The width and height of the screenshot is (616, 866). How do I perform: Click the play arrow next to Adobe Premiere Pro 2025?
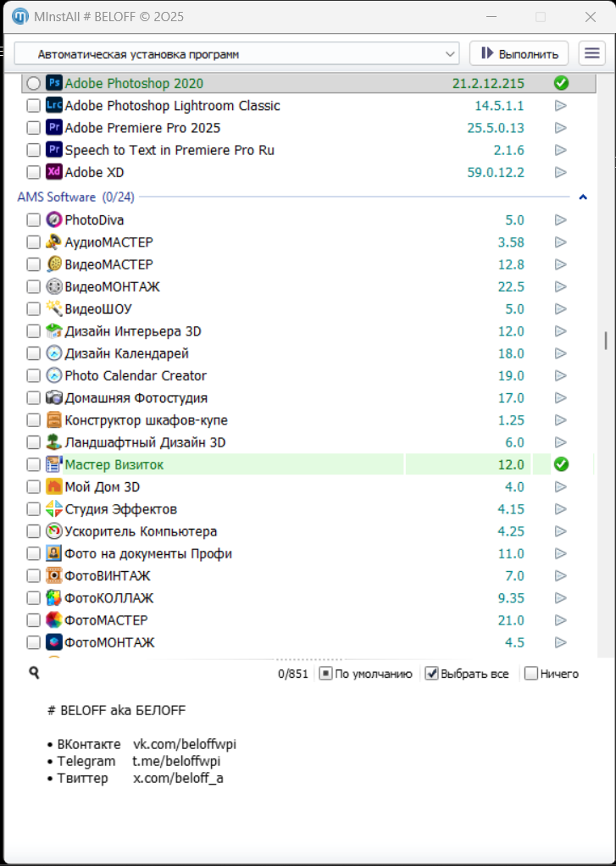tap(560, 128)
